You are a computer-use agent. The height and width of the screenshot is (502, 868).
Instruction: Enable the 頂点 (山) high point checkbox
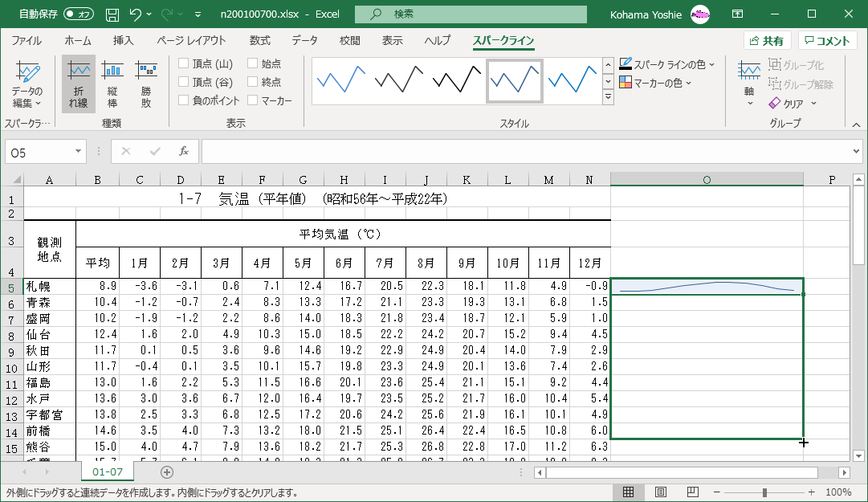tap(184, 63)
